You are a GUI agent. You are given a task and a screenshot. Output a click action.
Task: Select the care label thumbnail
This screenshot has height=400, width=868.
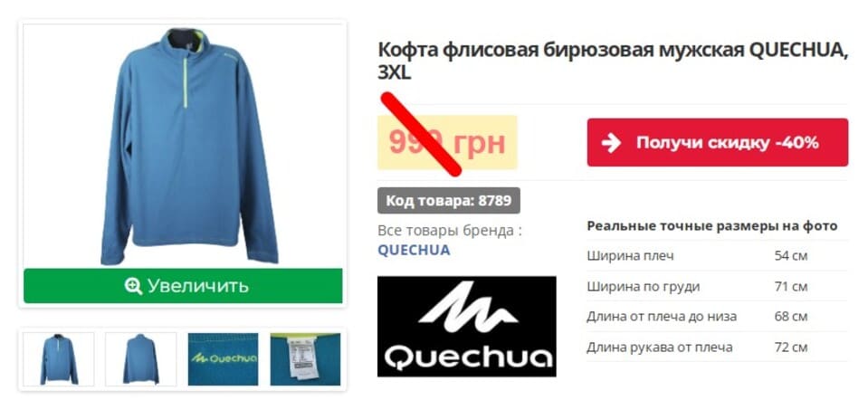coord(305,359)
